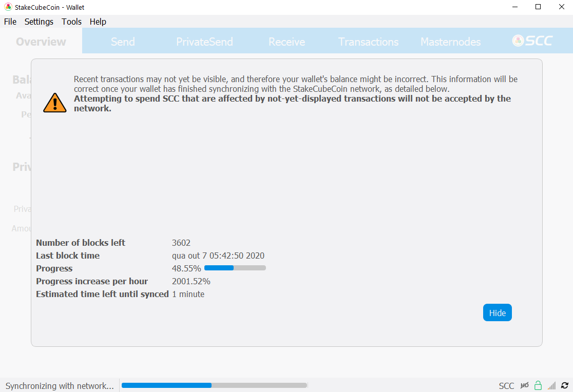The height and width of the screenshot is (392, 573).
Task: Click the hourly increase value 2001.52%
Action: (x=191, y=281)
